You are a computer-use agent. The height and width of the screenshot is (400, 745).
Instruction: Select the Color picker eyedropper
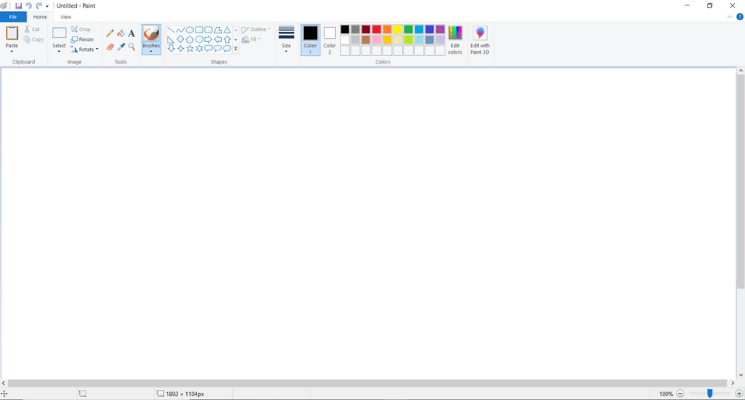pyautogui.click(x=121, y=47)
